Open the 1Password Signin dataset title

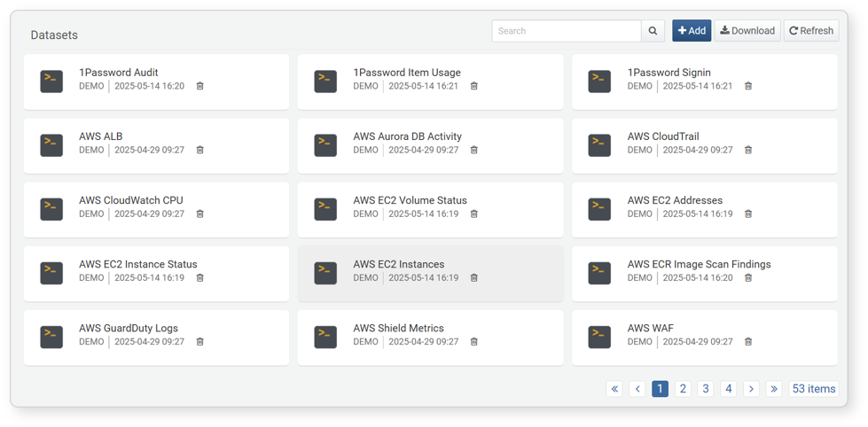(669, 73)
